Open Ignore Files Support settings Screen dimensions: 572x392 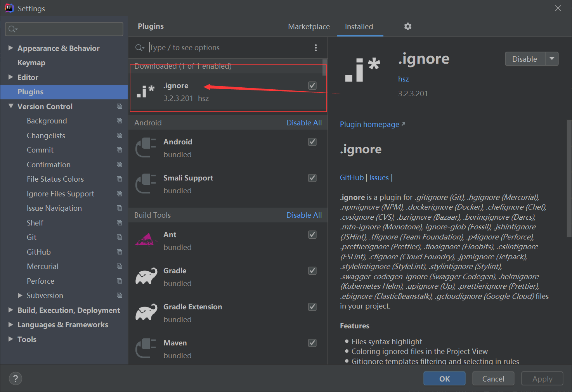(x=61, y=194)
